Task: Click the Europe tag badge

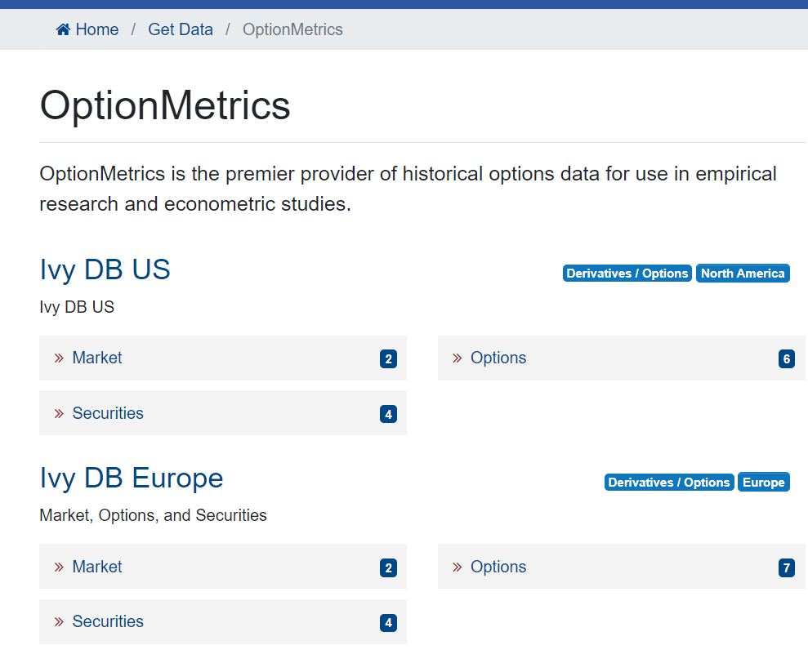Action: tap(764, 483)
